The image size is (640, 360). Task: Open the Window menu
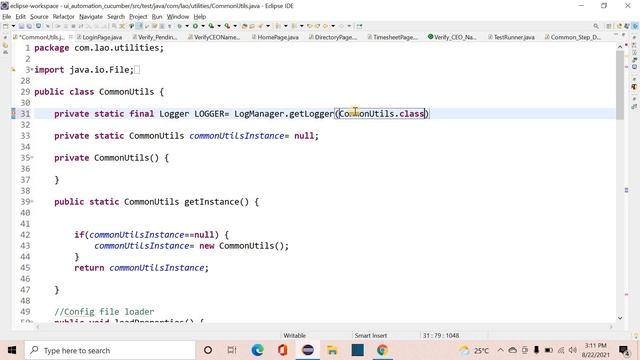(x=178, y=17)
